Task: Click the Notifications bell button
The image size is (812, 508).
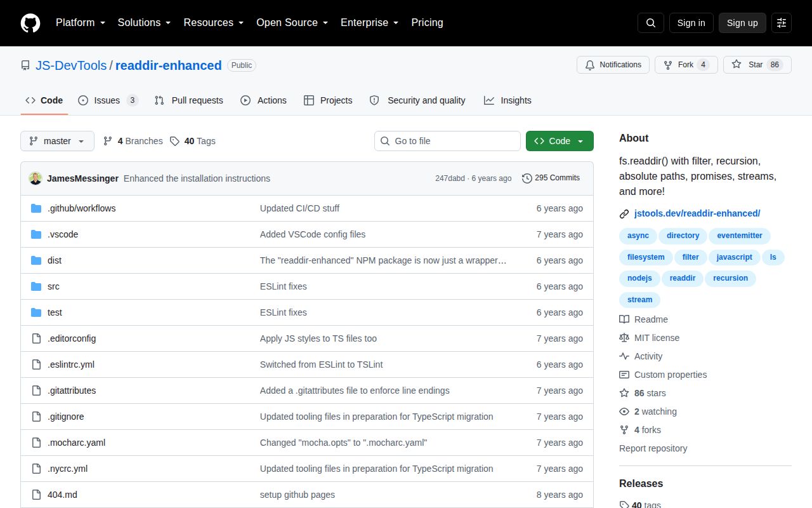Action: coord(613,65)
